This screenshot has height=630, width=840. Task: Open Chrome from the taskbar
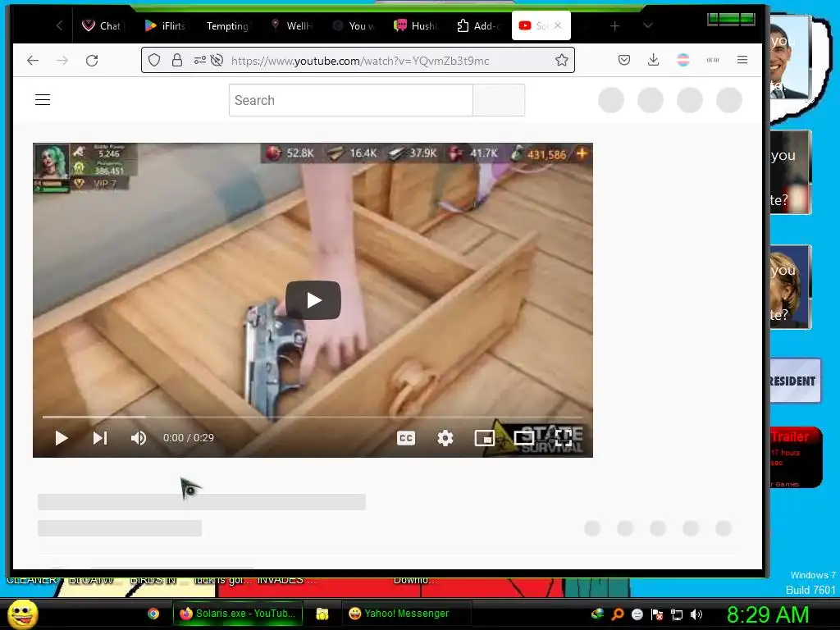[x=153, y=614]
